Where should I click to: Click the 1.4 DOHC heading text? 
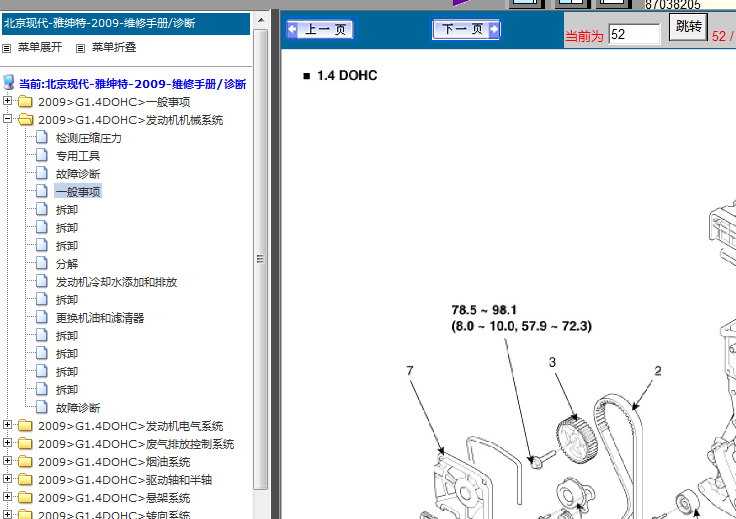click(x=347, y=76)
